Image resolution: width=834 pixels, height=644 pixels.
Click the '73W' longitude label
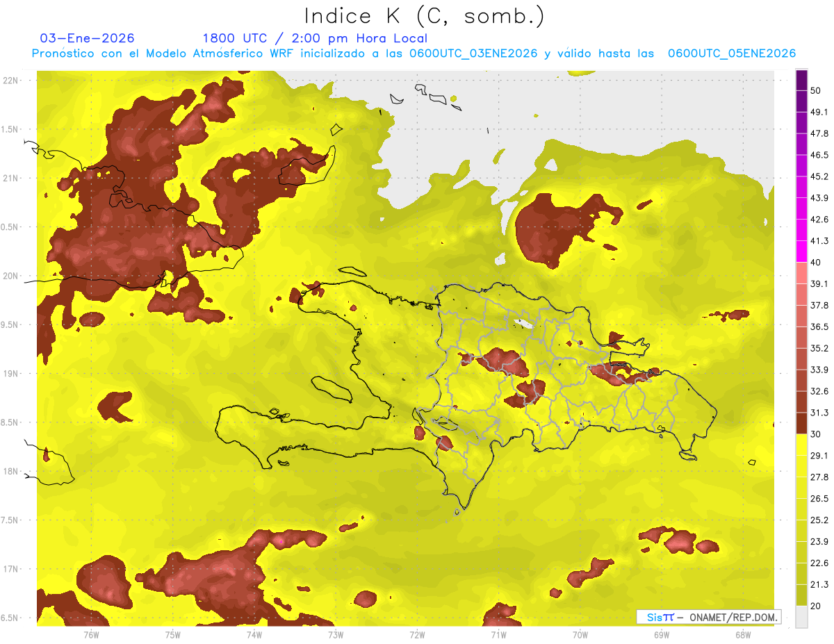(x=336, y=635)
